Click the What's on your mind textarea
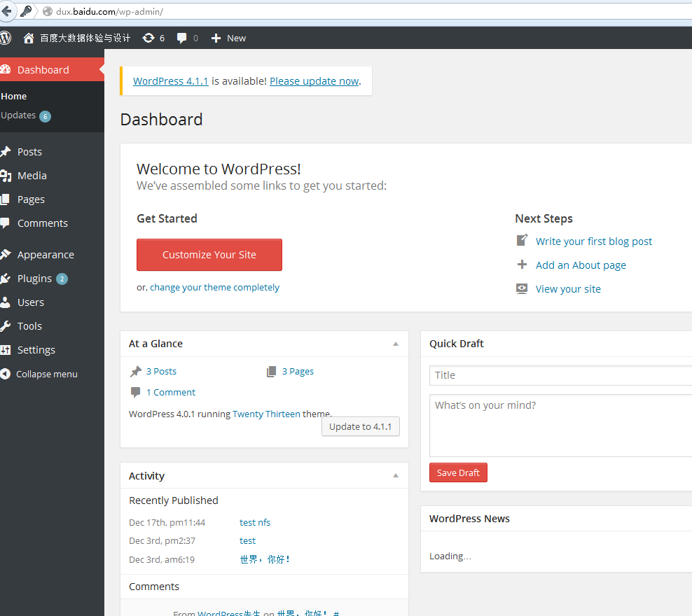Image resolution: width=692 pixels, height=616 pixels. 560,426
